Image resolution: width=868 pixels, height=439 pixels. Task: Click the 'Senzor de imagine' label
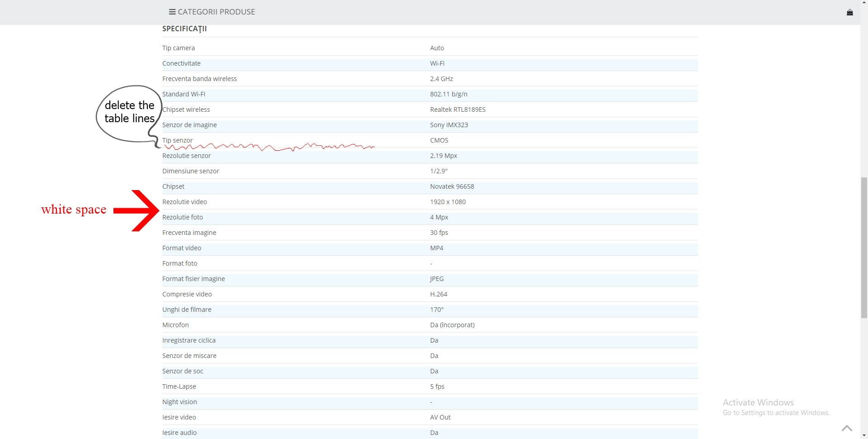pos(189,125)
